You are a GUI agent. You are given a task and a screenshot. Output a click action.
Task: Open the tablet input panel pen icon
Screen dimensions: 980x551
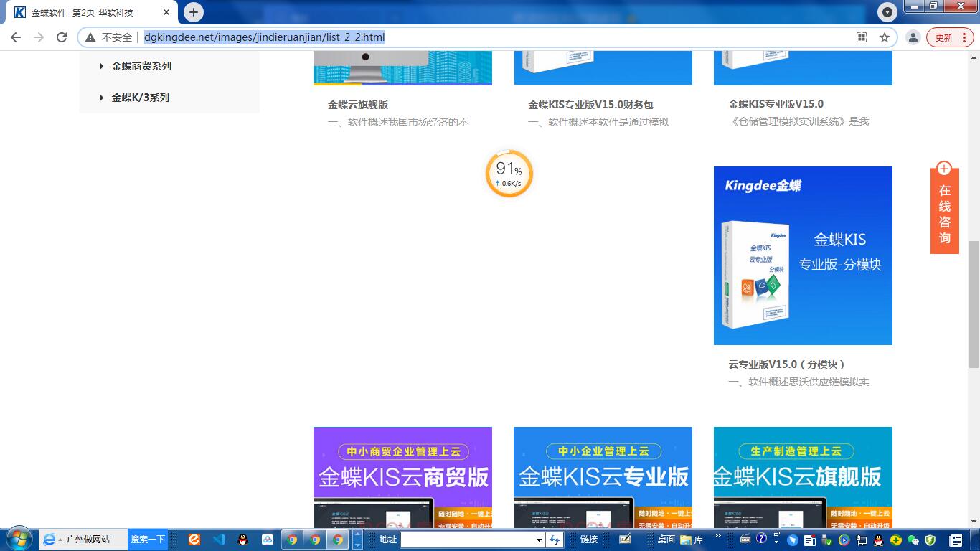pyautogui.click(x=625, y=540)
